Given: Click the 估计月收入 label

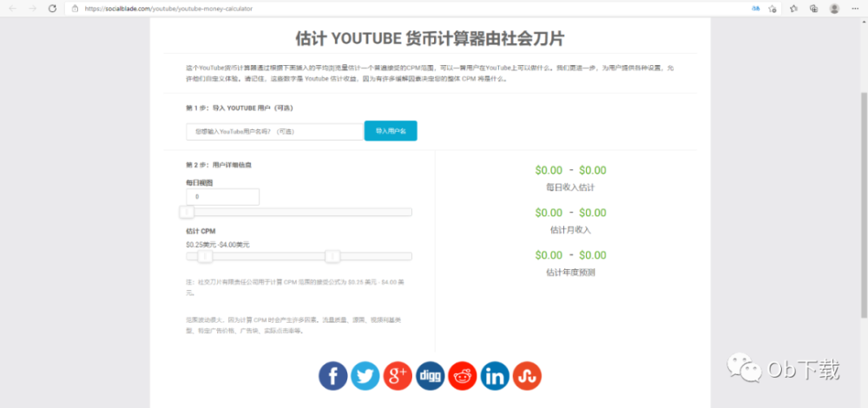Looking at the screenshot, I should (x=571, y=230).
